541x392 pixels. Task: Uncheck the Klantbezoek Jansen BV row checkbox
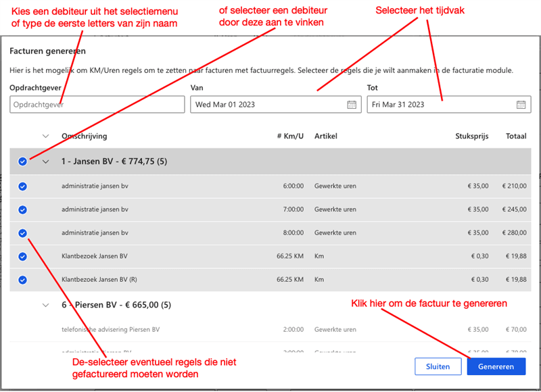[22, 257]
